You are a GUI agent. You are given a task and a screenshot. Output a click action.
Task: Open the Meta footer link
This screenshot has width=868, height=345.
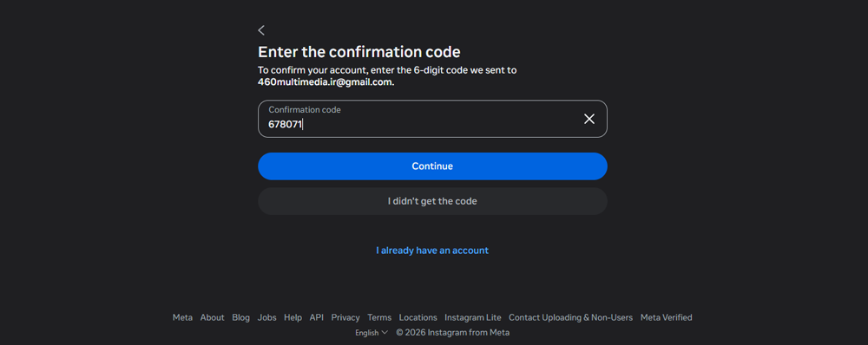click(x=182, y=317)
